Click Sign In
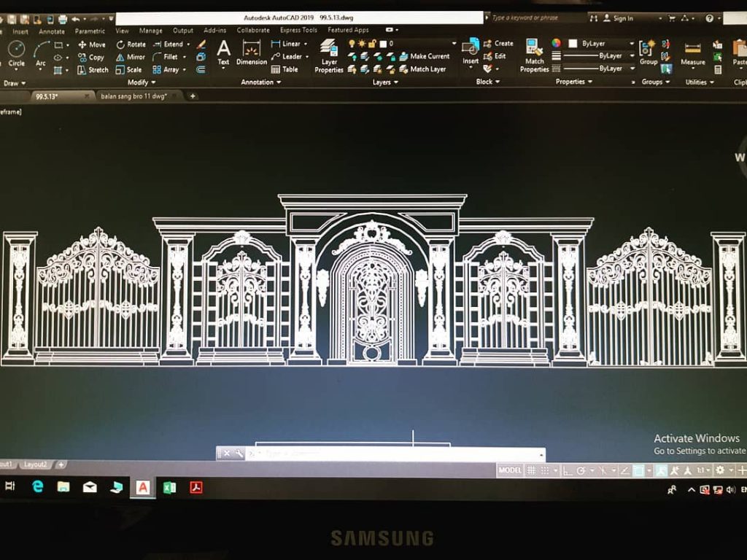 [619, 18]
